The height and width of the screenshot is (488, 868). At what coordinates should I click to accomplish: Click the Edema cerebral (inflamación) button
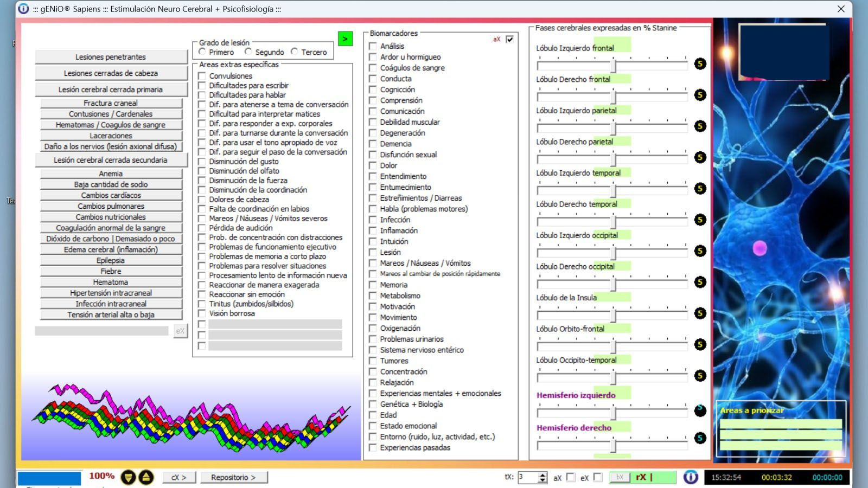[x=111, y=249]
